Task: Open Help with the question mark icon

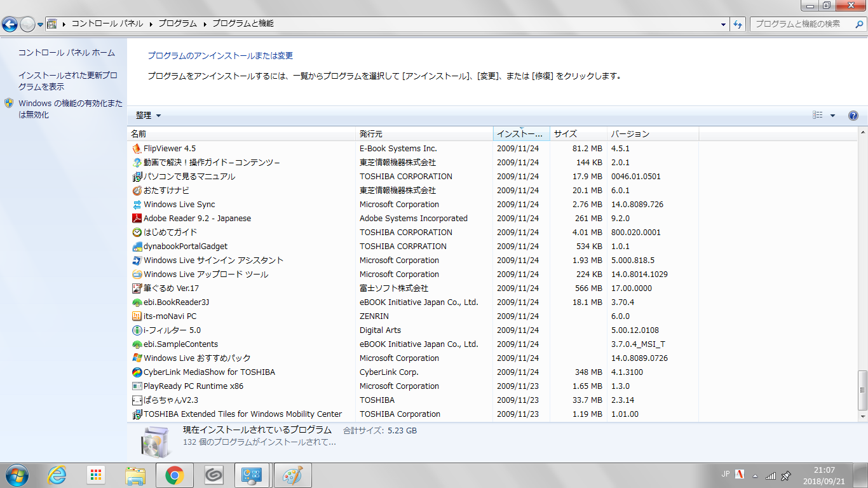Action: pyautogui.click(x=853, y=116)
